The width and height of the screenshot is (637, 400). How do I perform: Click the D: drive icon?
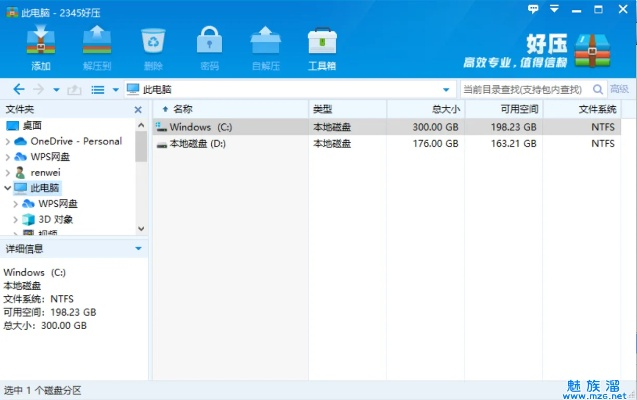[x=162, y=145]
